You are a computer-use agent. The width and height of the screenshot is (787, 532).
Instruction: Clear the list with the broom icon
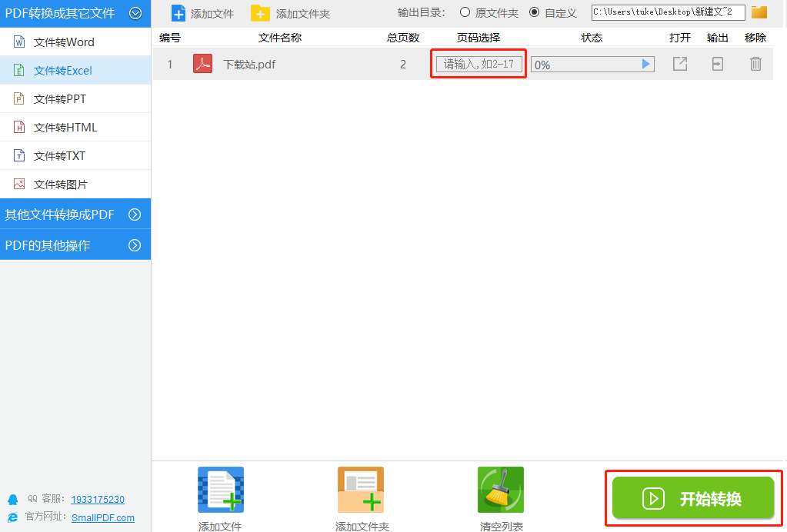501,490
